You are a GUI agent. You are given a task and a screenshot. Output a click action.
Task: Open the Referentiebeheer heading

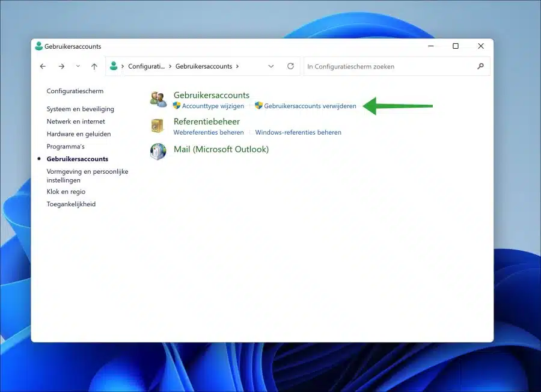click(207, 121)
